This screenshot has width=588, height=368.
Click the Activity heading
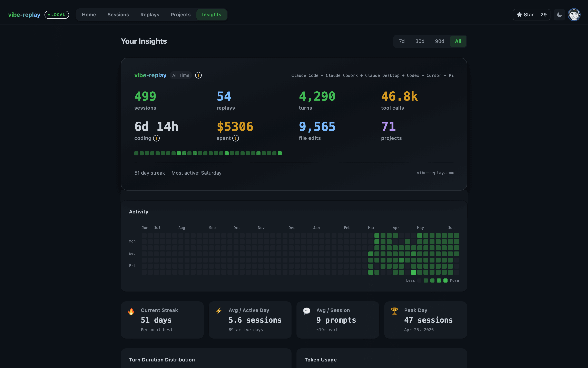pos(138,212)
